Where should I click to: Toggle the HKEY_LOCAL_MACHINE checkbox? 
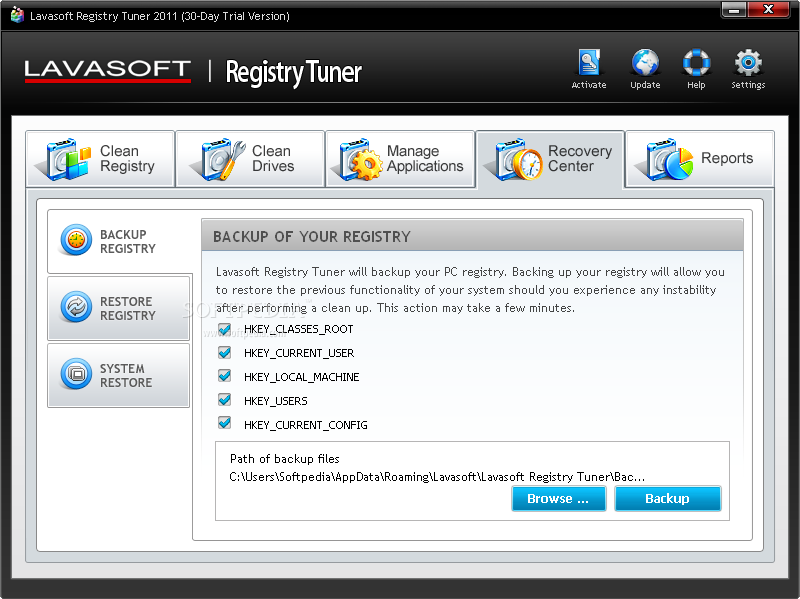point(224,376)
